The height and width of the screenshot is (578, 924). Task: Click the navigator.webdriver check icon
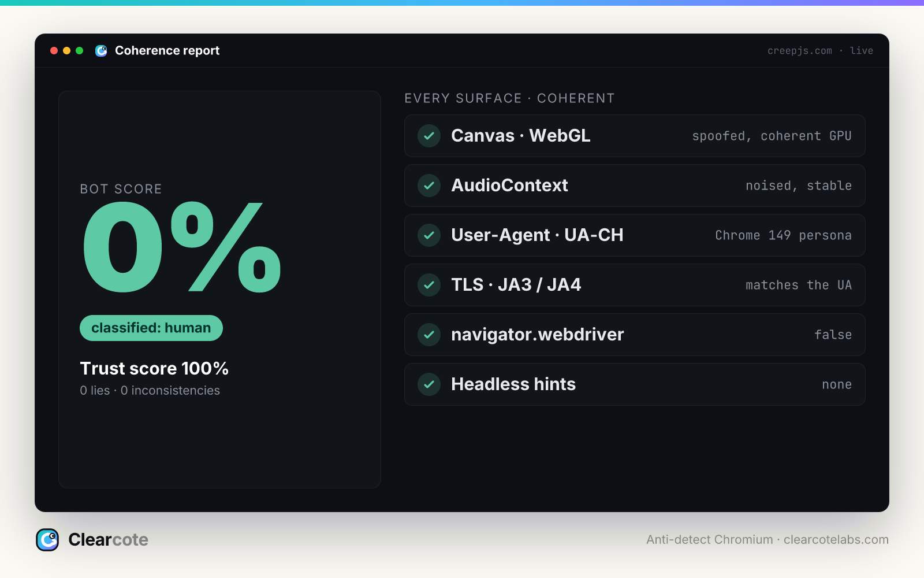click(x=429, y=335)
